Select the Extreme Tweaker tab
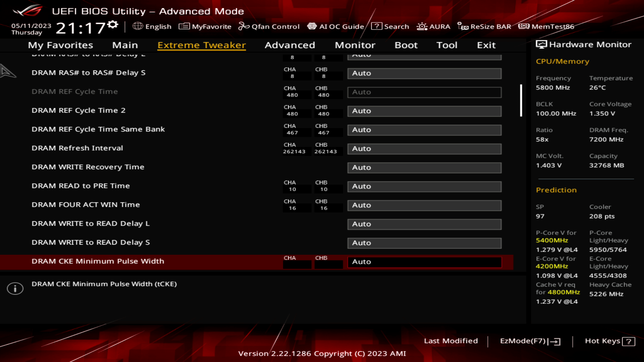644x362 pixels. 202,45
